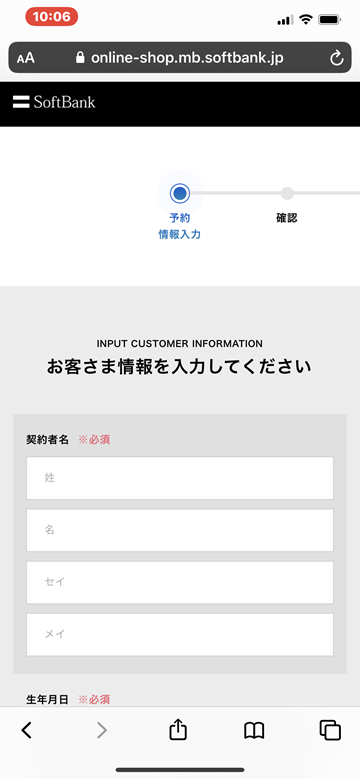Focus the メイ katakana given name field

(180, 634)
